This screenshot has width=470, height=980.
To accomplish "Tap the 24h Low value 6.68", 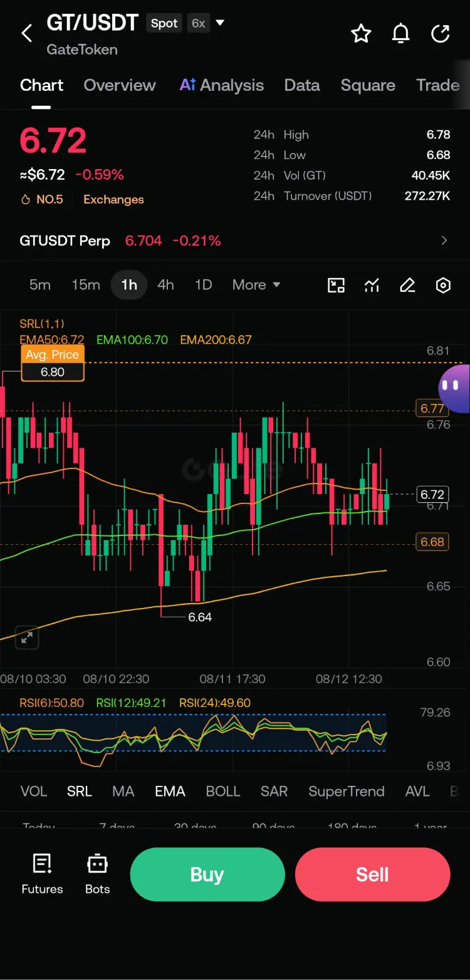I will point(439,155).
